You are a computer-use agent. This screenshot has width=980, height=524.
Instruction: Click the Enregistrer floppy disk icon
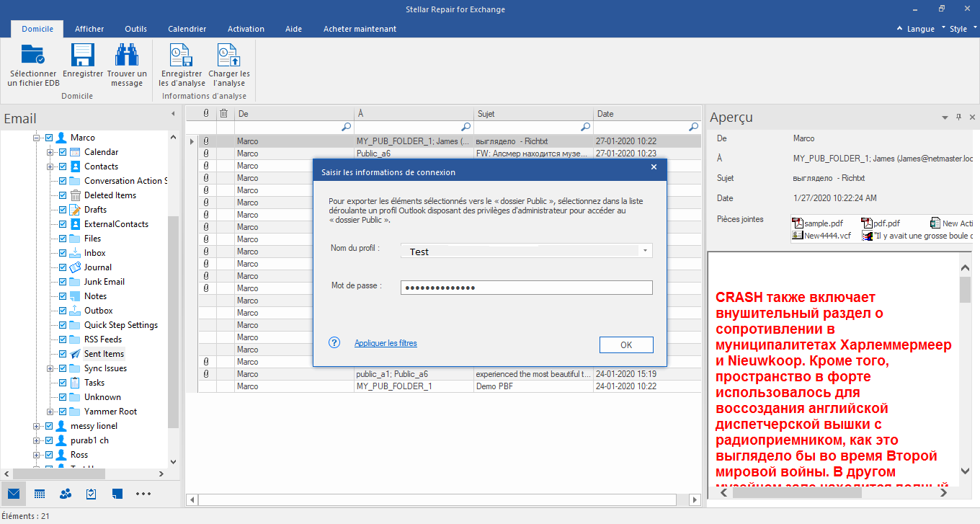[83, 55]
